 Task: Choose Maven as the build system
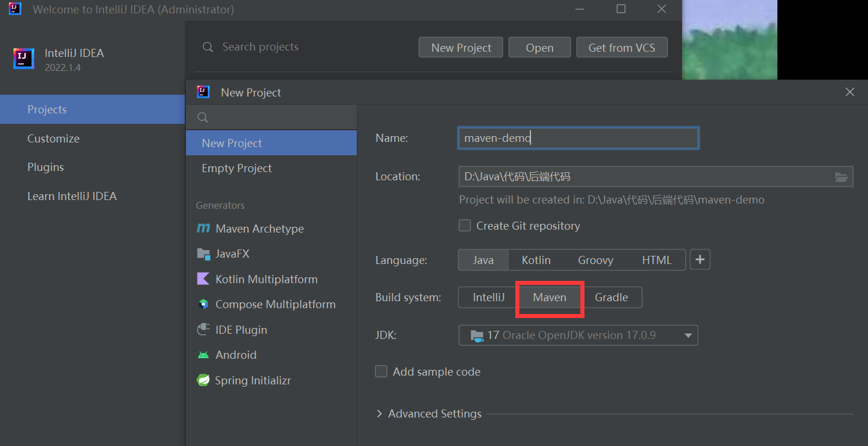(x=550, y=297)
